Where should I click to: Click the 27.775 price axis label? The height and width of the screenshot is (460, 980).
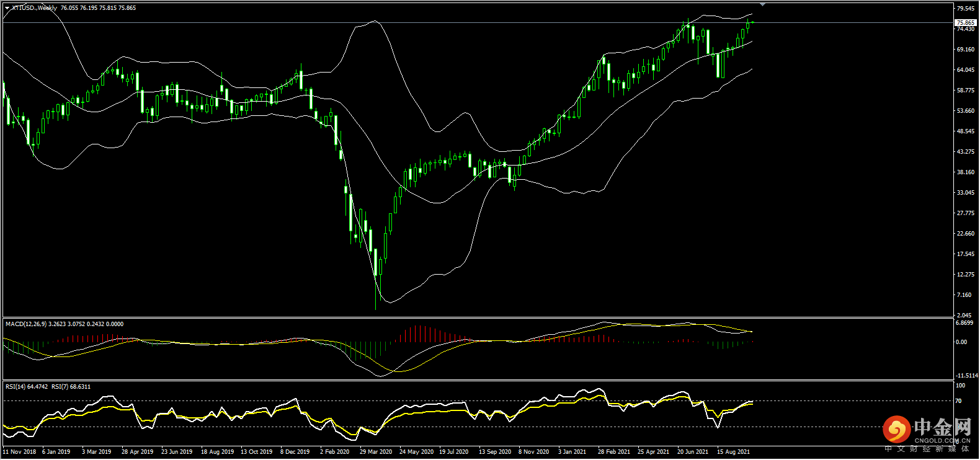pyautogui.click(x=966, y=213)
